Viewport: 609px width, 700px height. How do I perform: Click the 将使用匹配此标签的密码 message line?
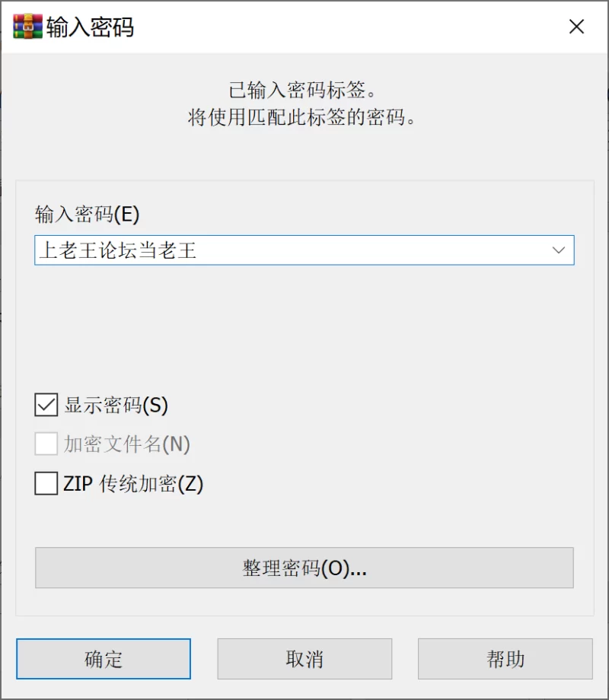click(x=303, y=119)
